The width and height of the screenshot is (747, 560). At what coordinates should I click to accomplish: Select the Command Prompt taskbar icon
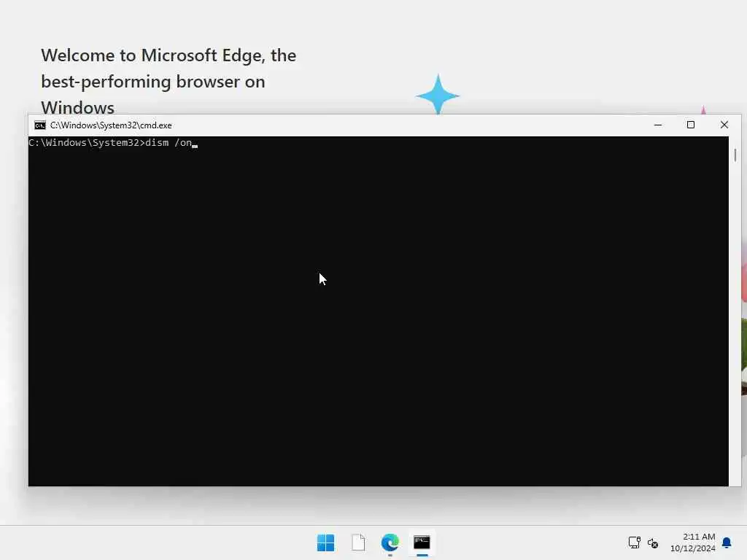[422, 542]
